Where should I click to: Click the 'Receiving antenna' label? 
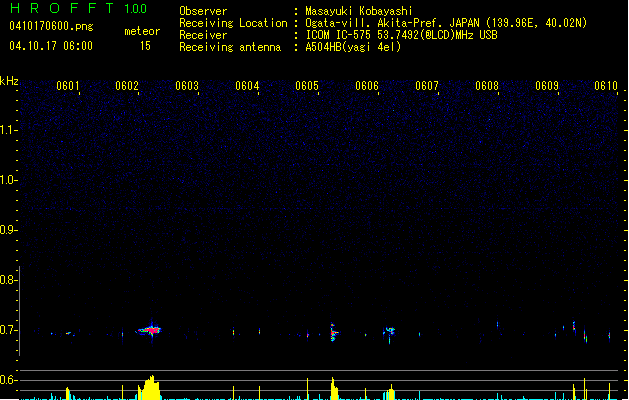click(230, 47)
